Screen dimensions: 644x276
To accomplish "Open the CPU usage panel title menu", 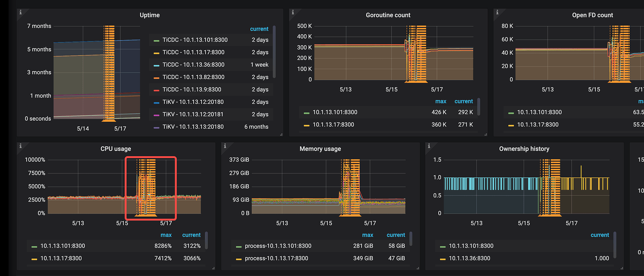I will coord(116,149).
